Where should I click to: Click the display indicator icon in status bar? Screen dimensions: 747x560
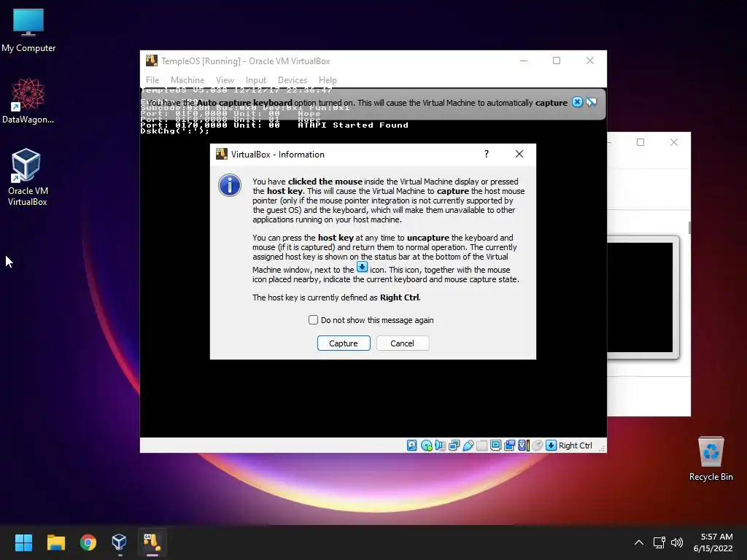pos(495,446)
